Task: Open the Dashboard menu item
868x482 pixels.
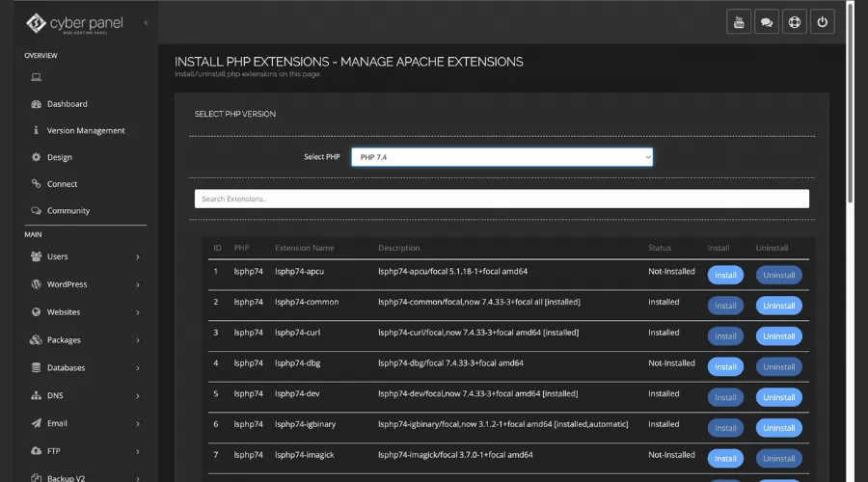Action: (x=67, y=104)
